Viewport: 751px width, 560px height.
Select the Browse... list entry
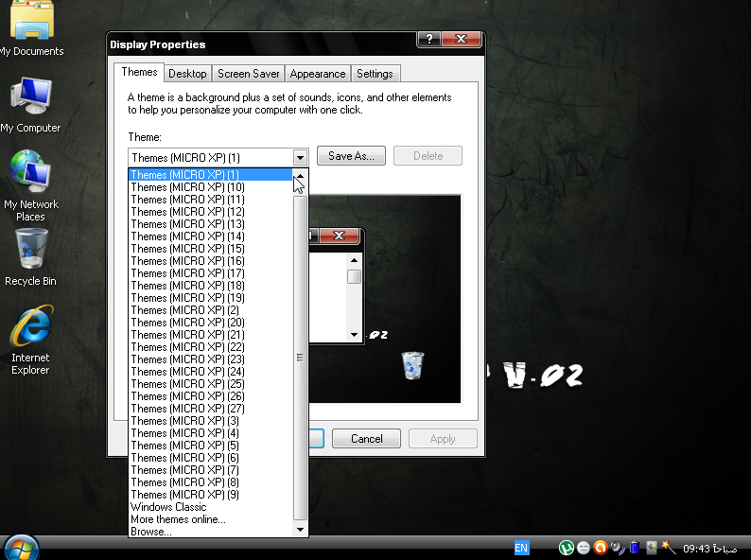pyautogui.click(x=211, y=532)
